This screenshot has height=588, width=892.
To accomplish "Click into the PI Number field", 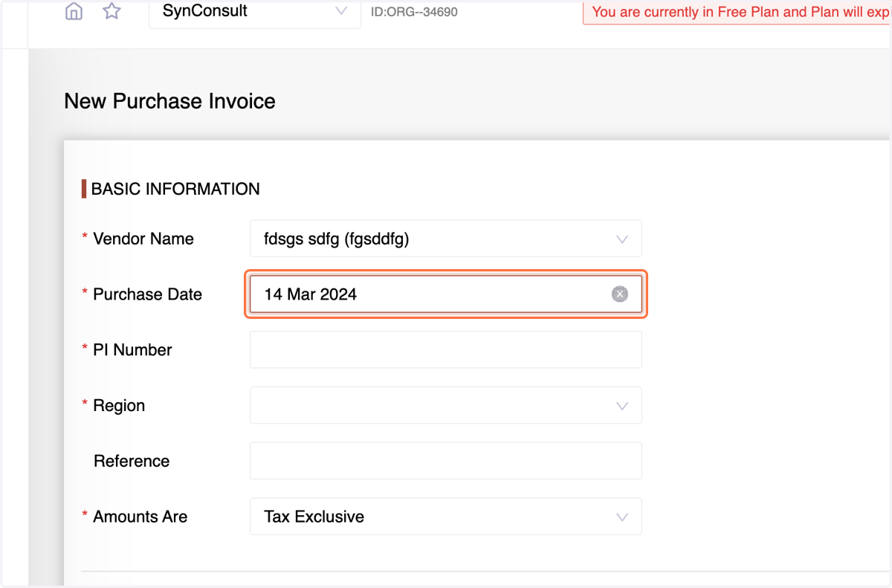I will pyautogui.click(x=446, y=349).
